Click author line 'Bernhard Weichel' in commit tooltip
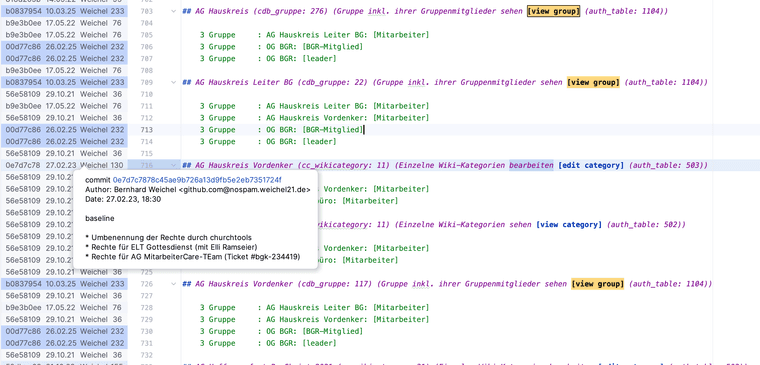Screen dimensions: 760x365 198,190
